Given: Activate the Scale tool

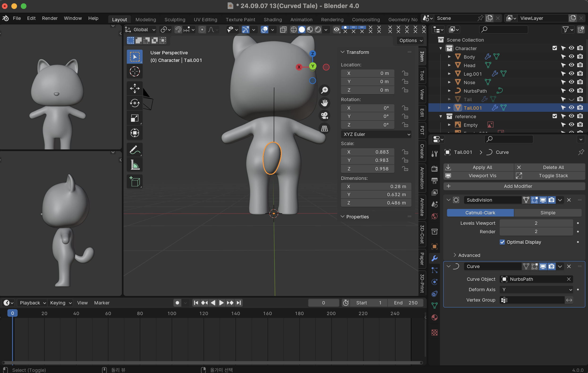Looking at the screenshot, I should [135, 118].
